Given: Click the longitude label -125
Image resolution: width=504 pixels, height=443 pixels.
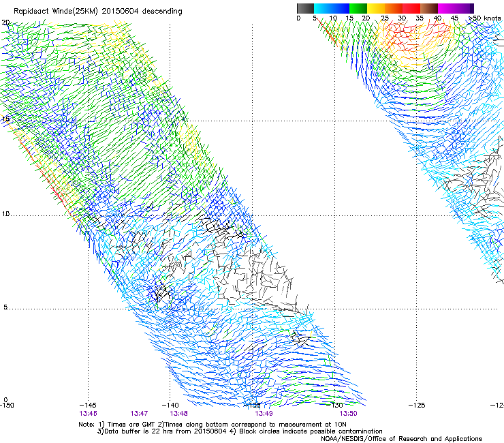Looking at the screenshot, I should 417,405.
